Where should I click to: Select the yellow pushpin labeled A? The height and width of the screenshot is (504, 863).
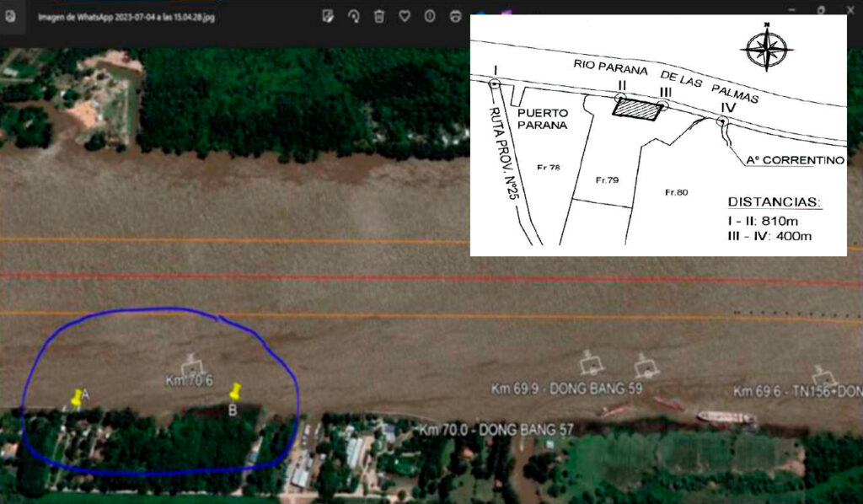point(78,398)
